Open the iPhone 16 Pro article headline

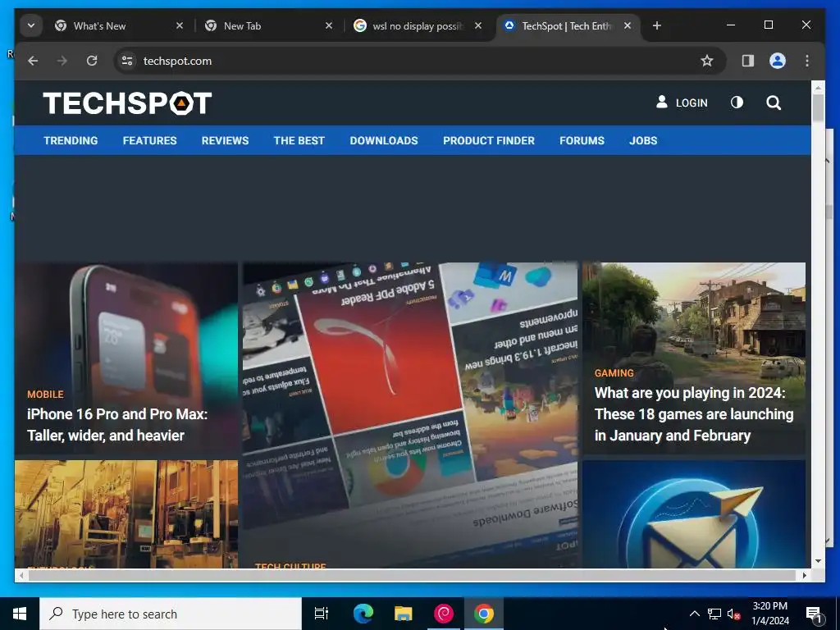117,425
